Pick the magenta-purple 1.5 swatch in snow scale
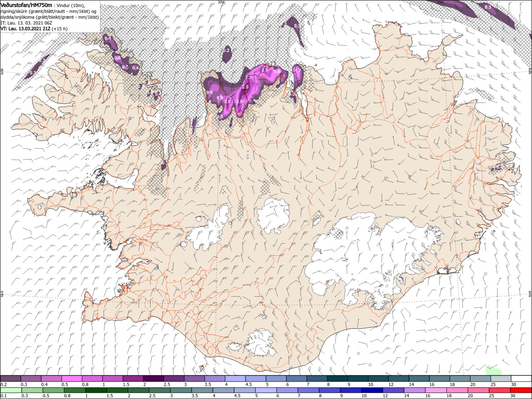Image resolution: width=532 pixels, height=399 pixels. (133, 379)
